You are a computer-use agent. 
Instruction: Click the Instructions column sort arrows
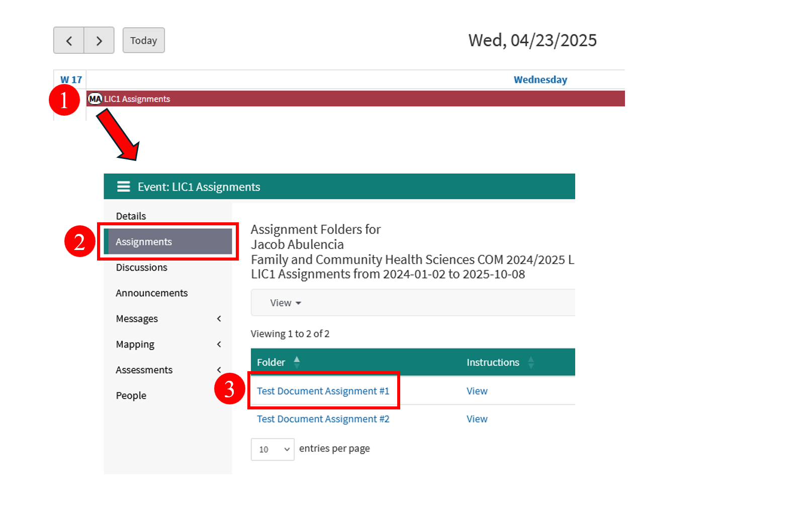coord(531,362)
